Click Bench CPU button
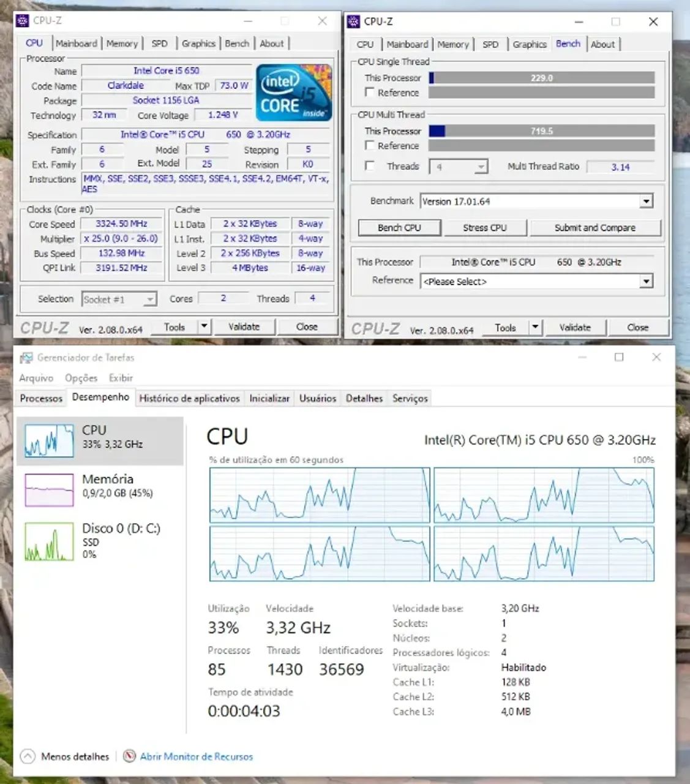The image size is (690, 784). tap(399, 228)
